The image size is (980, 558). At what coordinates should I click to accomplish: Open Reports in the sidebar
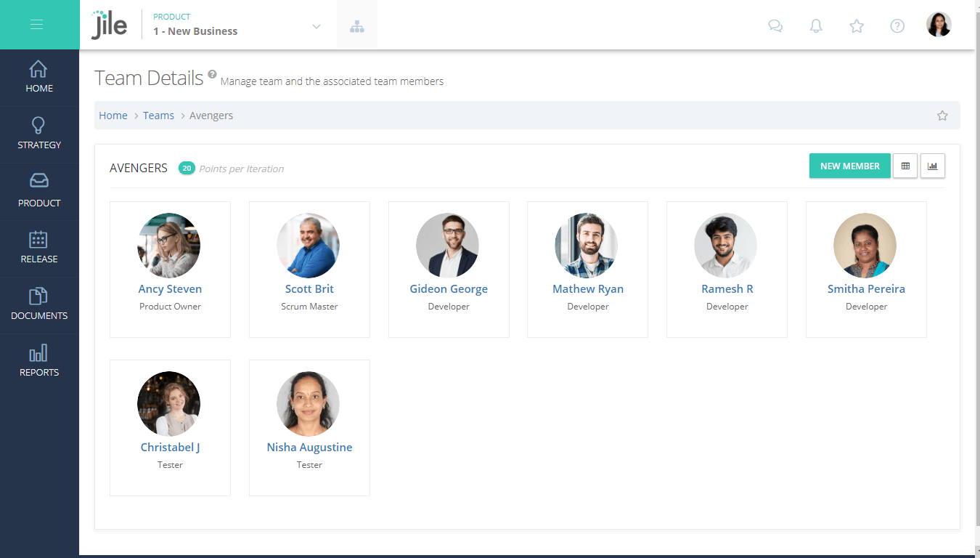pyautogui.click(x=39, y=361)
